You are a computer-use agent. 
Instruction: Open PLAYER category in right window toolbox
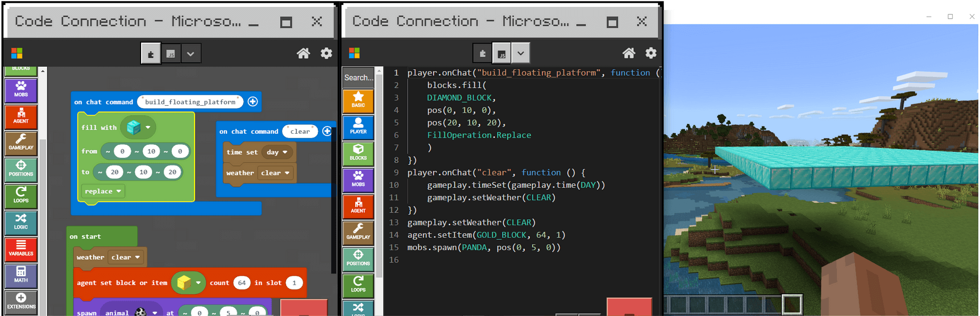pyautogui.click(x=358, y=127)
